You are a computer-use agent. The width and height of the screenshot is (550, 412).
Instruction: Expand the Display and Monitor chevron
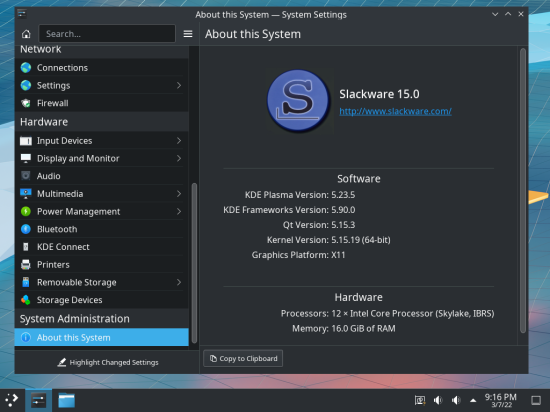click(179, 158)
